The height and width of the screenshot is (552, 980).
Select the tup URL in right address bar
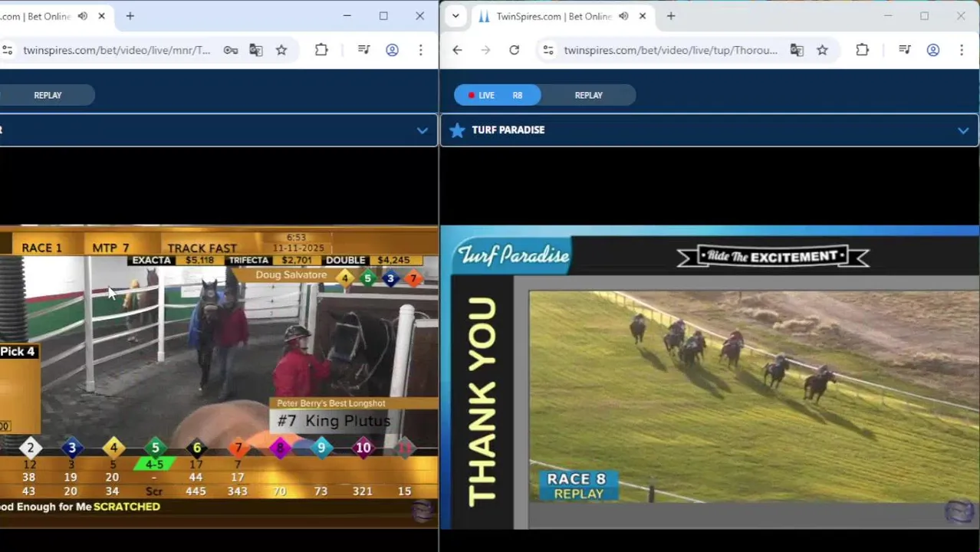(x=670, y=50)
